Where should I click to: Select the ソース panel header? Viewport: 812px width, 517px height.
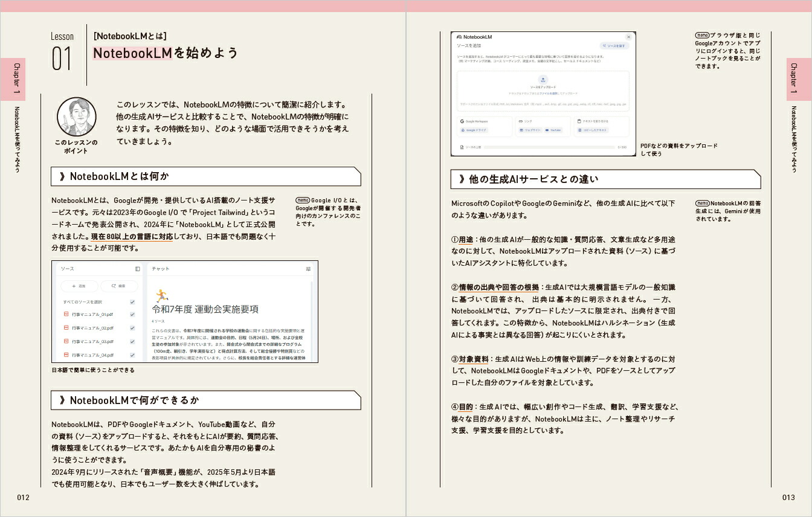pos(68,269)
